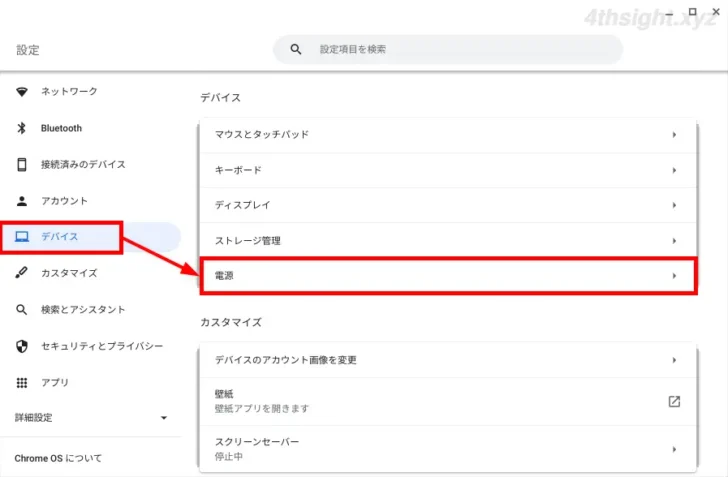Viewport: 728px width, 477px height.
Task: Click chevron arrow on 電源 row
Action: pyautogui.click(x=674, y=276)
